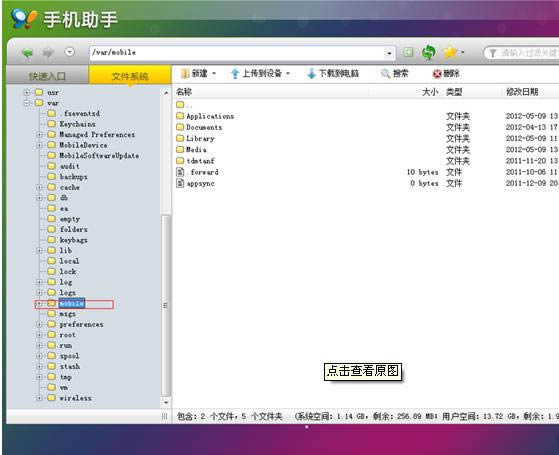
Task: Click the forward navigation arrow
Action: tap(48, 53)
